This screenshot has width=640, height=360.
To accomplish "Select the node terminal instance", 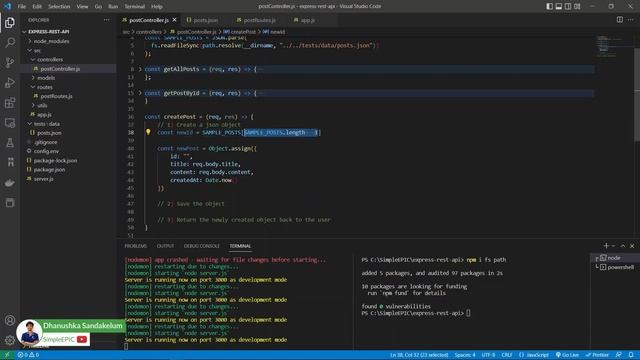I will (x=615, y=258).
